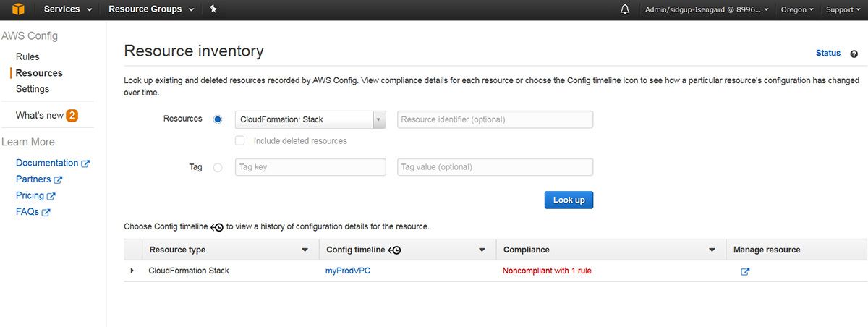Go to Rules in the sidebar
Screen dimensions: 868x327
click(27, 56)
